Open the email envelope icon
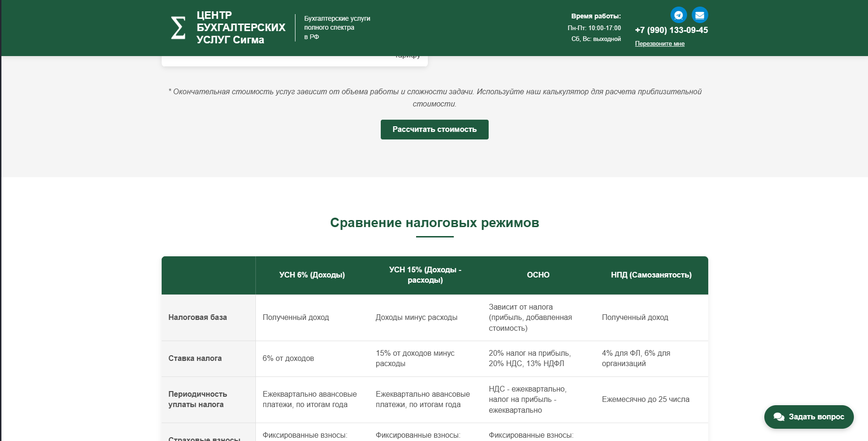868x441 pixels. click(700, 15)
